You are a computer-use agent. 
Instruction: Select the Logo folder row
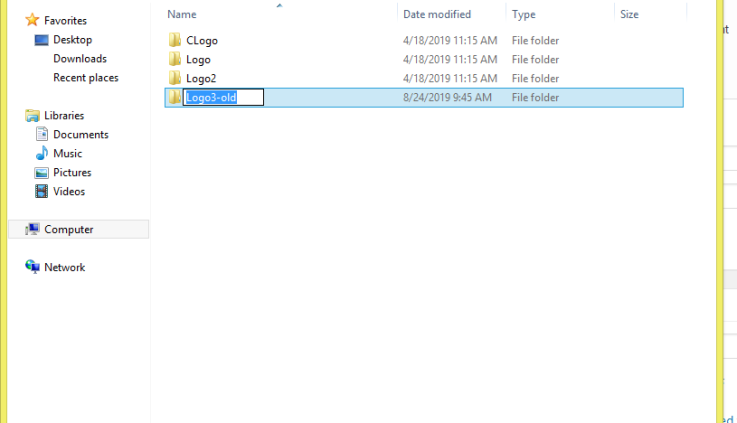tap(424, 59)
